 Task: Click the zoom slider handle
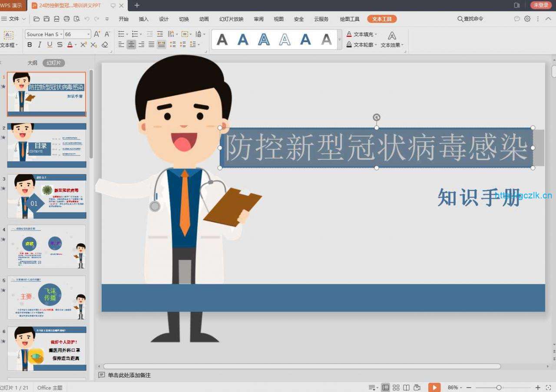499,387
